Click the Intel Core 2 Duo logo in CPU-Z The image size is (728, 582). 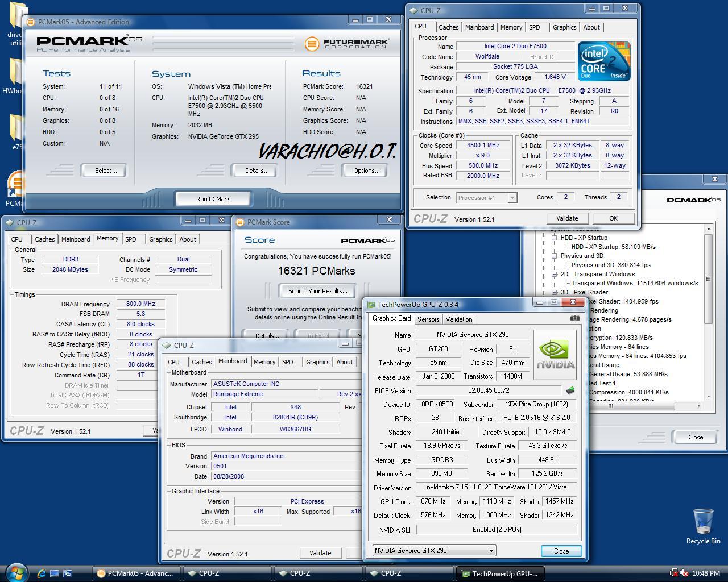point(604,61)
